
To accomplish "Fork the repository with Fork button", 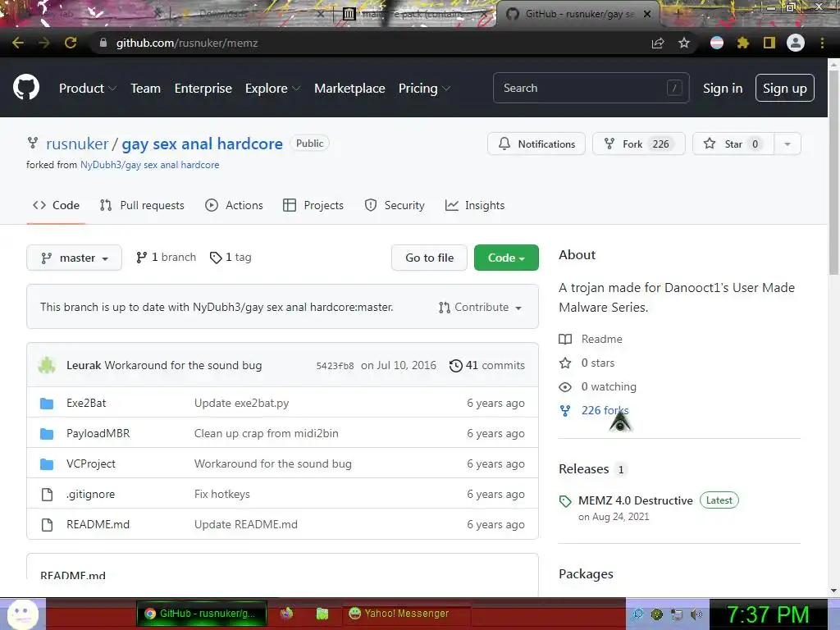I will [638, 144].
